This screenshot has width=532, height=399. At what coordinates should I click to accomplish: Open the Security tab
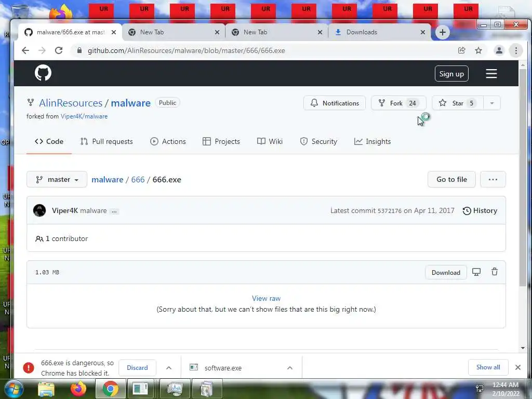click(x=318, y=141)
